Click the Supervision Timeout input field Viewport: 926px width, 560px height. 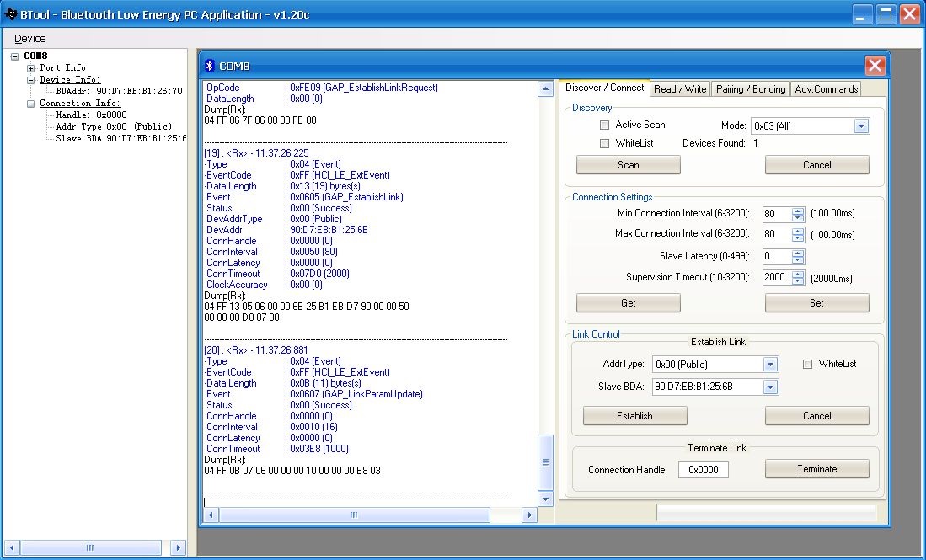tap(777, 277)
